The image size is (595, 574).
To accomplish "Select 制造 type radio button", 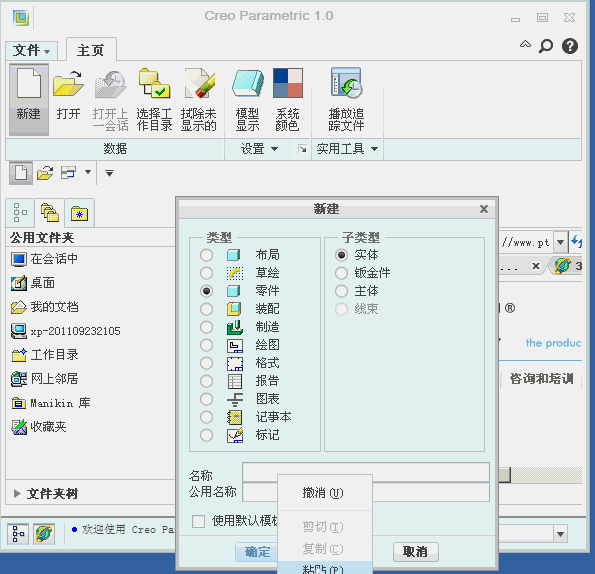I will tap(206, 327).
